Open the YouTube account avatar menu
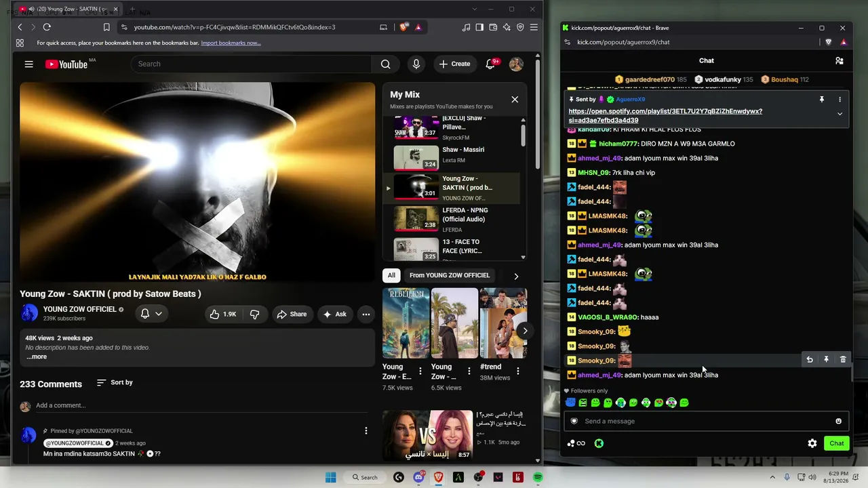 pyautogui.click(x=516, y=64)
